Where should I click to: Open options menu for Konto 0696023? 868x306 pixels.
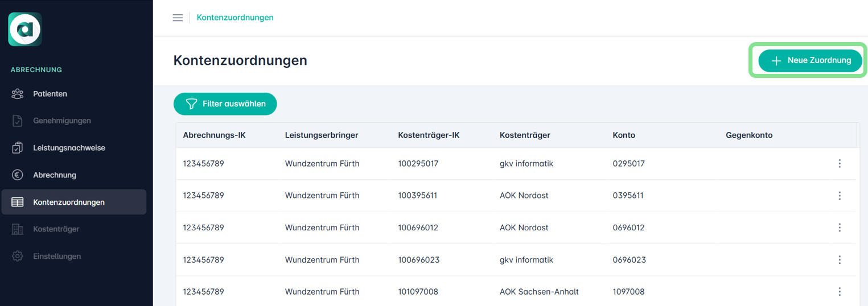(840, 260)
